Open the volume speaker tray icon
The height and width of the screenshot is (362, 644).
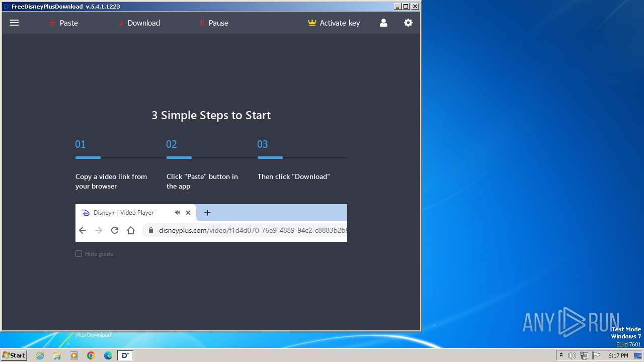tap(572, 355)
